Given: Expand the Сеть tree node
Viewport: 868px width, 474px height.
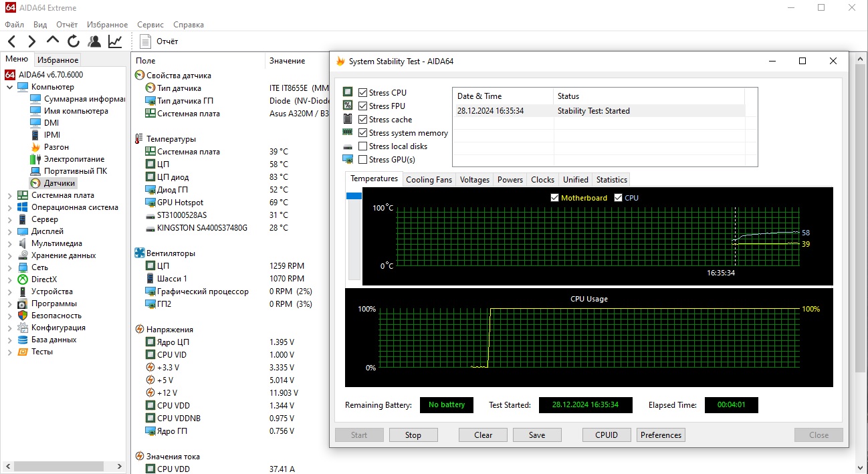Looking at the screenshot, I should click(x=9, y=267).
